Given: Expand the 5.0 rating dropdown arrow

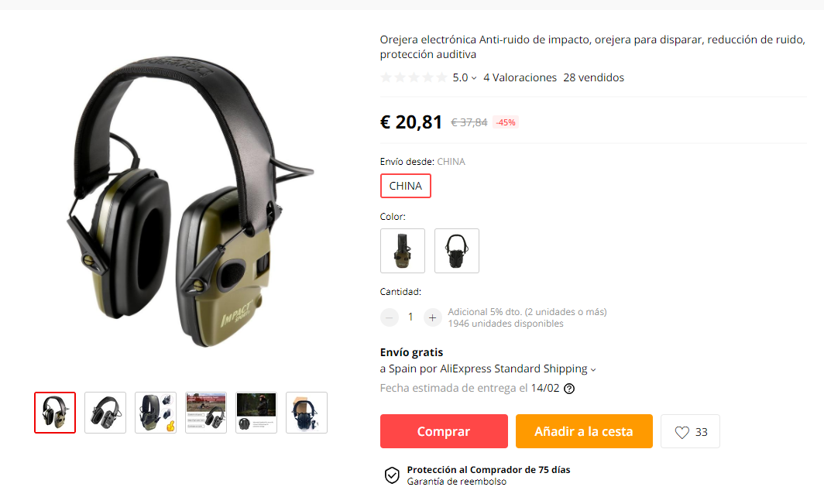Looking at the screenshot, I should tap(474, 77).
